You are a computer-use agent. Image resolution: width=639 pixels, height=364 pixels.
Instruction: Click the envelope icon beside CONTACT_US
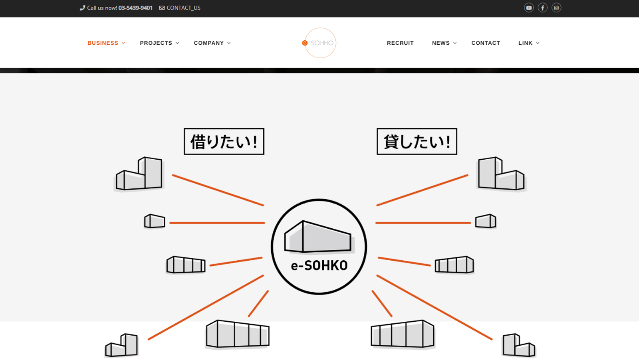tap(161, 8)
